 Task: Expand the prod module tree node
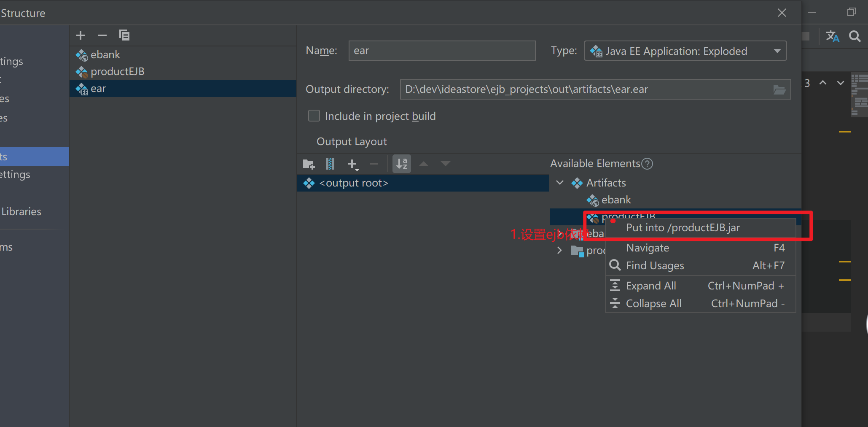click(x=559, y=251)
